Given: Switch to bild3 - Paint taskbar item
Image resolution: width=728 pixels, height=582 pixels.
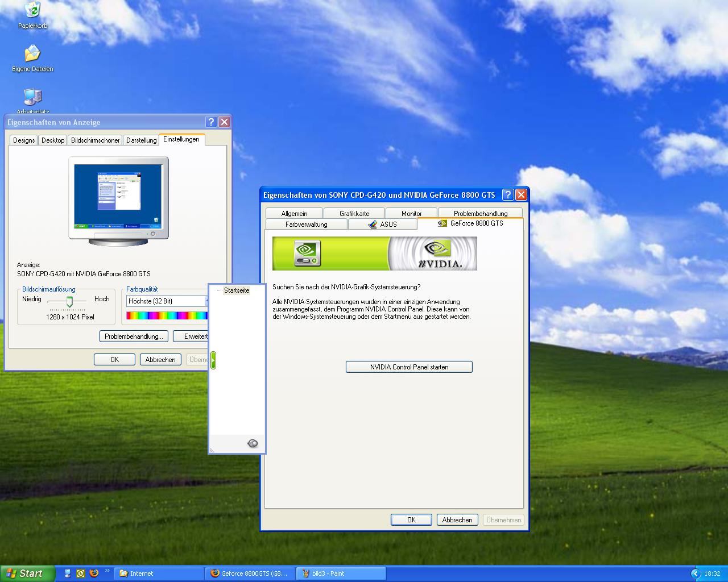Looking at the screenshot, I should point(341,573).
